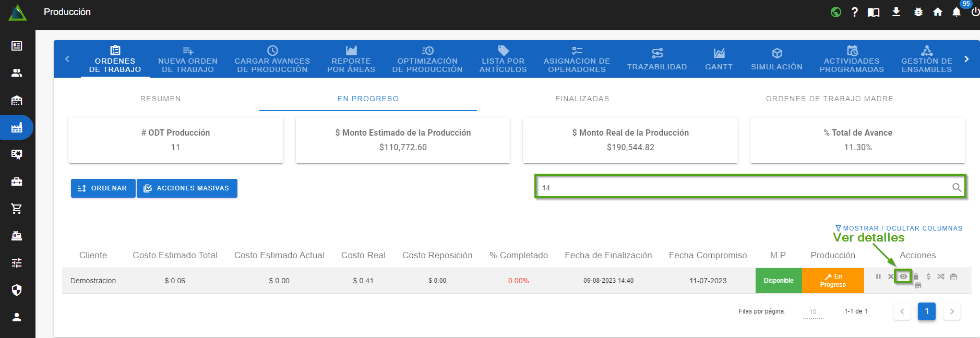Click the search magnifier icon

957,188
